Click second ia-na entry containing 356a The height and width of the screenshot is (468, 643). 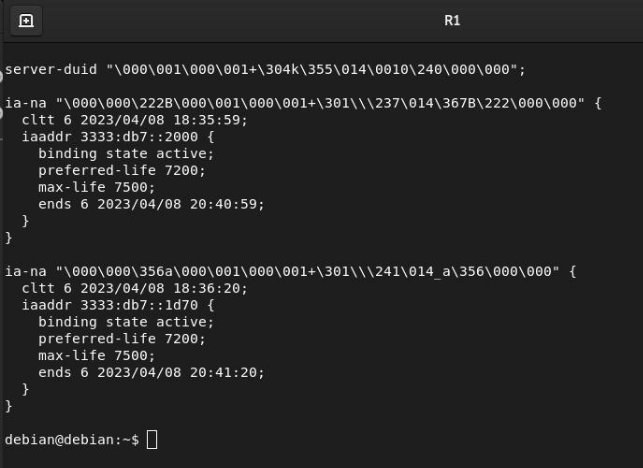click(290, 271)
